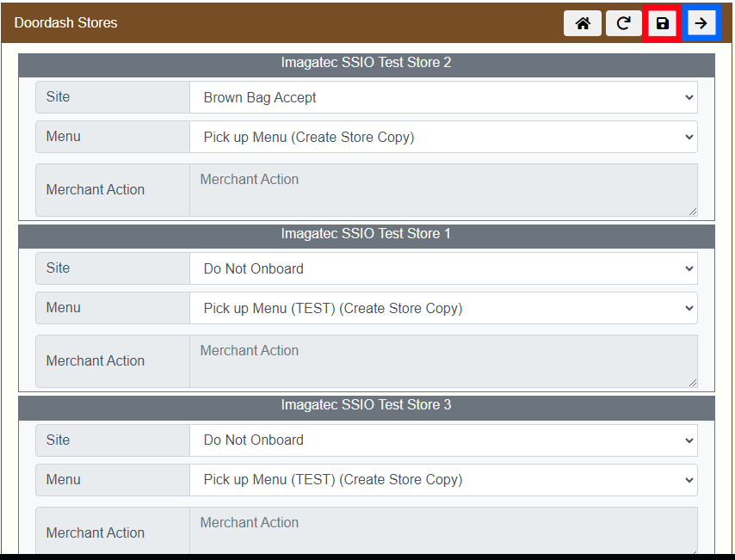Open Site dropdown for Test Store 2
735x560 pixels.
click(x=443, y=97)
